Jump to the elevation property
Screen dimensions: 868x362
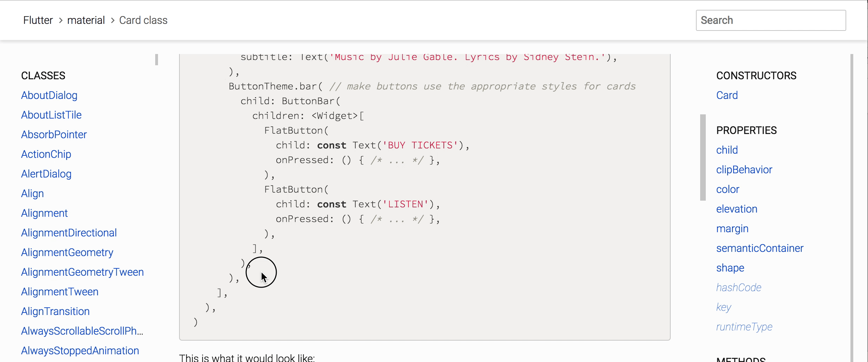click(x=737, y=209)
